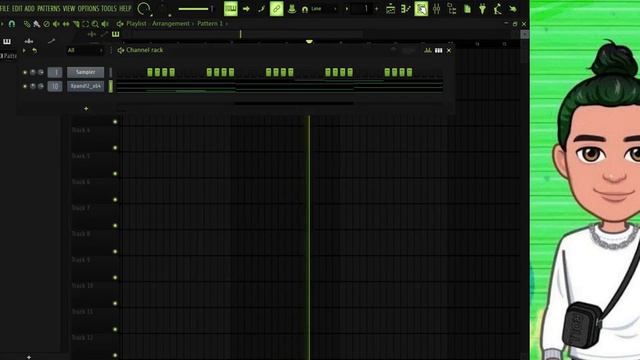640x360 pixels.
Task: Click Sampler mixer track number 1
Action: 55,72
